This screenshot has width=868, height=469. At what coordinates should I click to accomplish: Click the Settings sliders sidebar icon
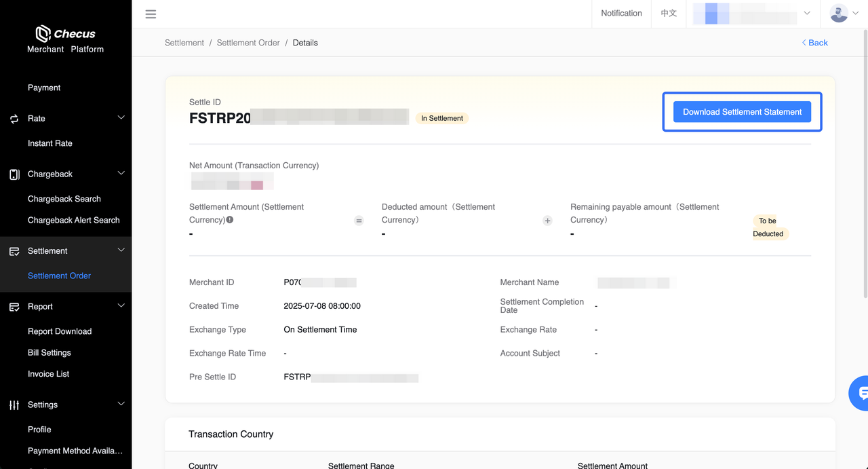pyautogui.click(x=14, y=405)
